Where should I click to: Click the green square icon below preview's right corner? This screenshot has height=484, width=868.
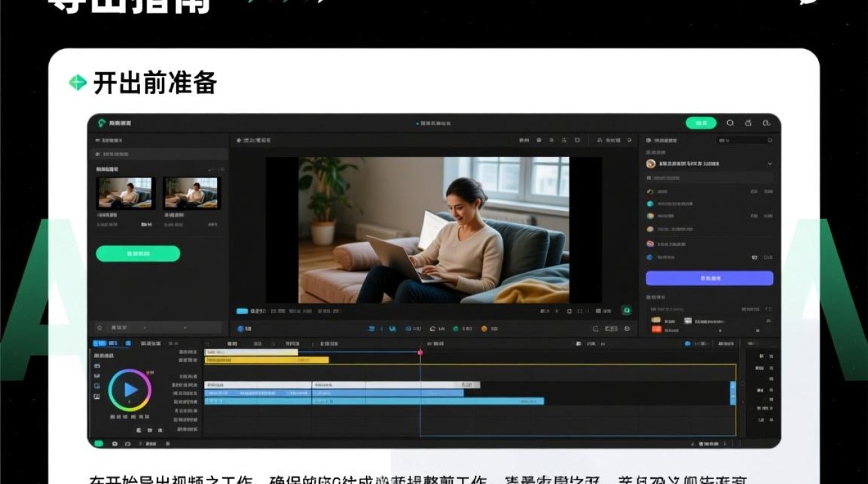626,310
